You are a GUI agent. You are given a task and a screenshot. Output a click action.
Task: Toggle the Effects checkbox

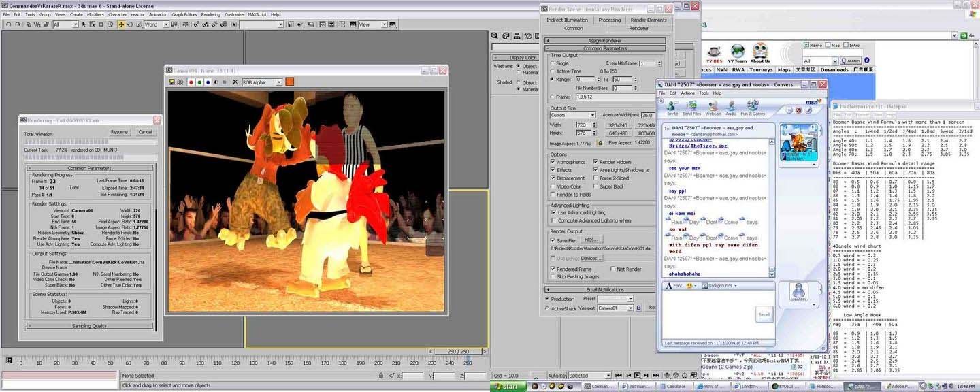coord(553,170)
